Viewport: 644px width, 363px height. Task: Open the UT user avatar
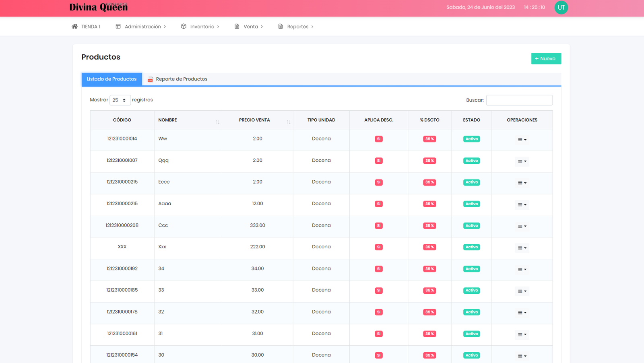[x=561, y=7]
